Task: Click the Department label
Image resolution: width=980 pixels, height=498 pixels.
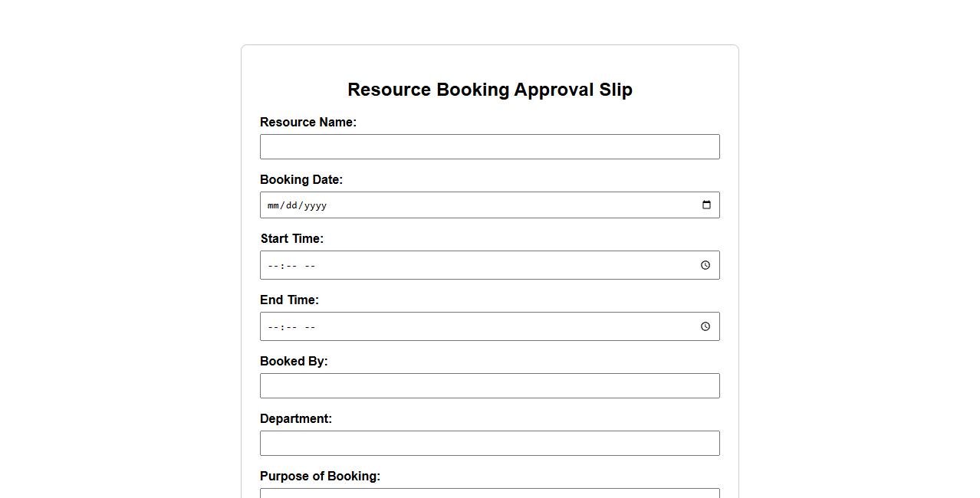Action: (295, 419)
